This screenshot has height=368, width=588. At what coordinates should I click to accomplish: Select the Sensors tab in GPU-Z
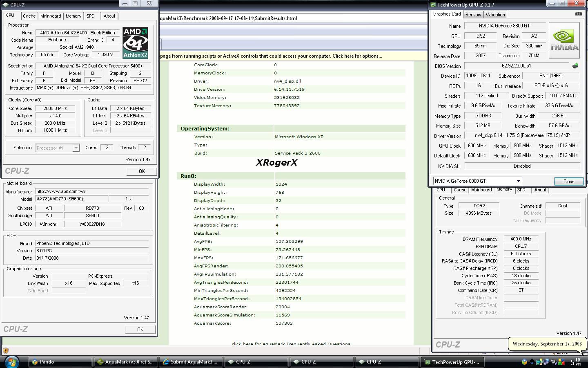point(473,15)
